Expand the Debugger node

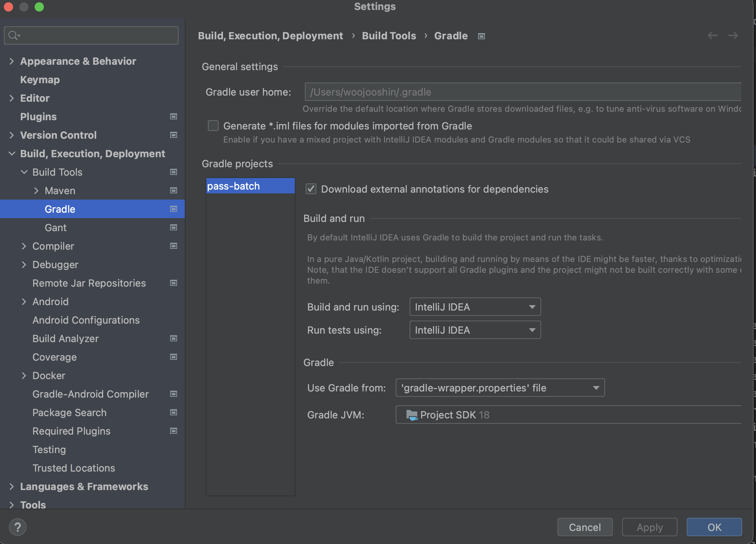pos(24,265)
